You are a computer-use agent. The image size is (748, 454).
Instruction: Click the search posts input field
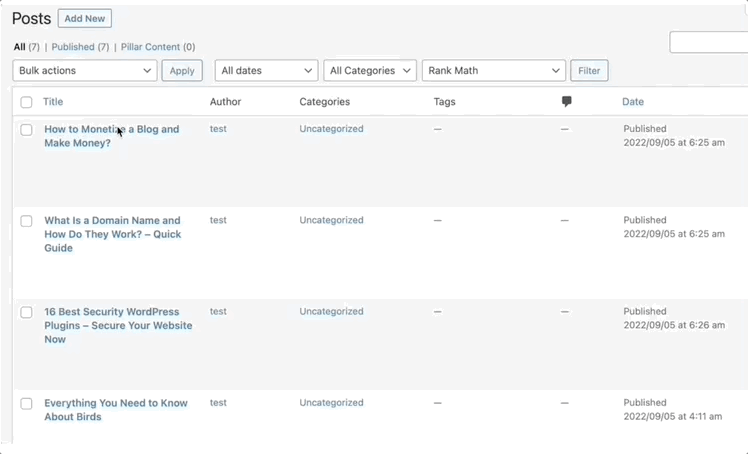coord(708,42)
